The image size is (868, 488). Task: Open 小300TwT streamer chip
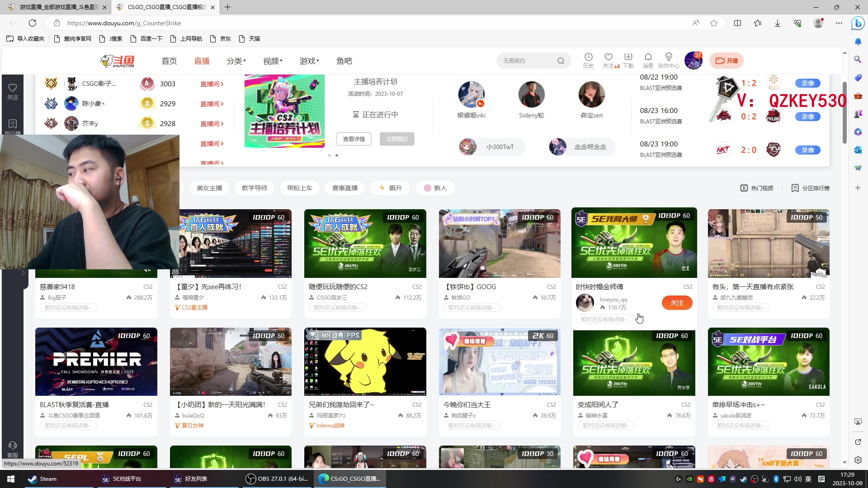(x=492, y=147)
